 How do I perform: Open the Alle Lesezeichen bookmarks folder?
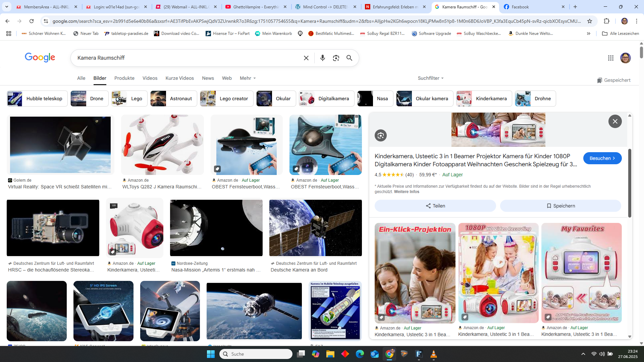click(x=621, y=34)
